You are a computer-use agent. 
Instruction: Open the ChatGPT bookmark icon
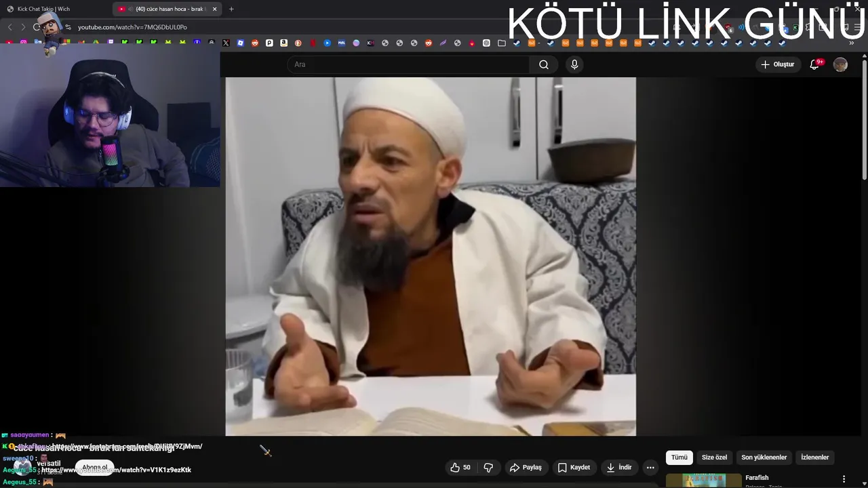coord(486,43)
